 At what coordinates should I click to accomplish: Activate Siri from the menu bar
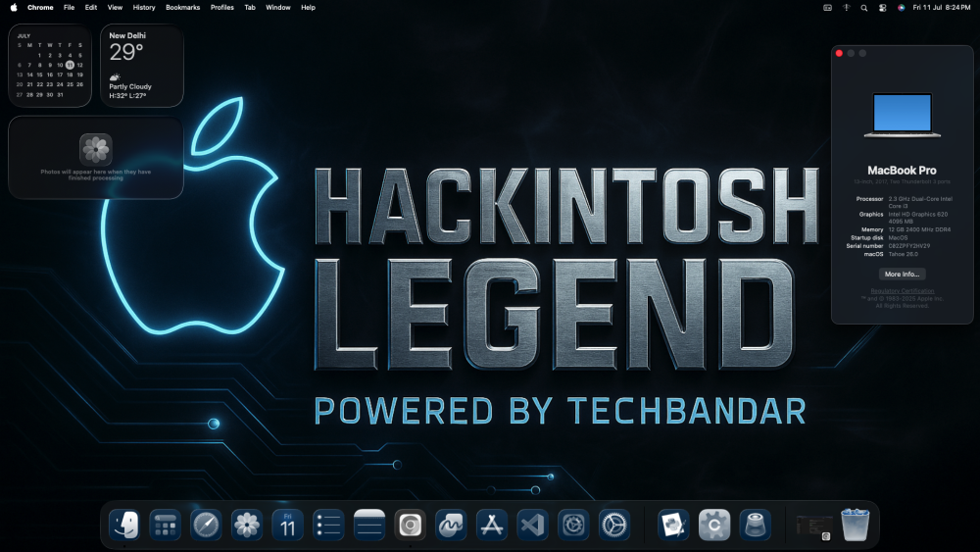901,8
